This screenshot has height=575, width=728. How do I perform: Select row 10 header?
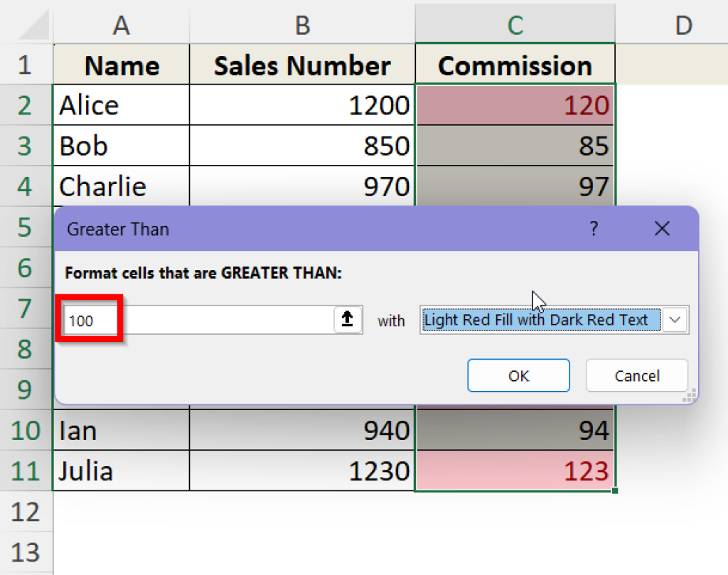click(x=26, y=430)
